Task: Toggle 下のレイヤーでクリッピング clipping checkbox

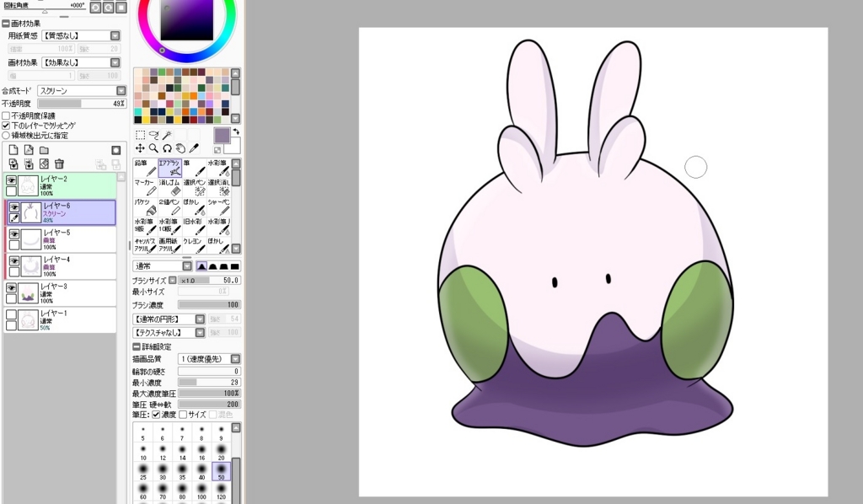Action: click(x=6, y=126)
